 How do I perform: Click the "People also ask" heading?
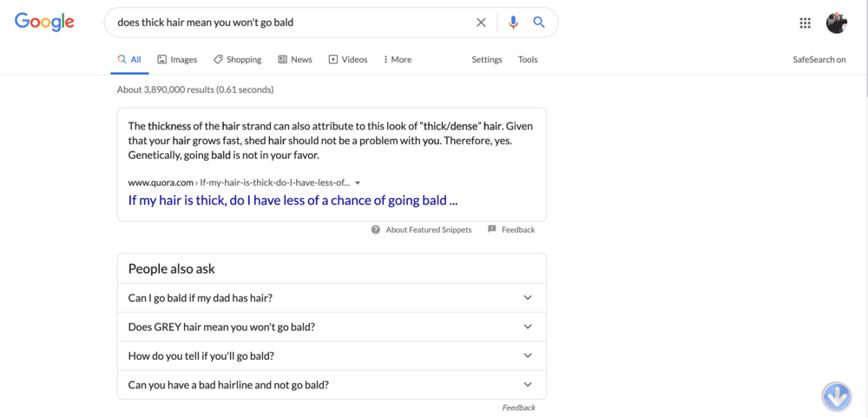172,269
